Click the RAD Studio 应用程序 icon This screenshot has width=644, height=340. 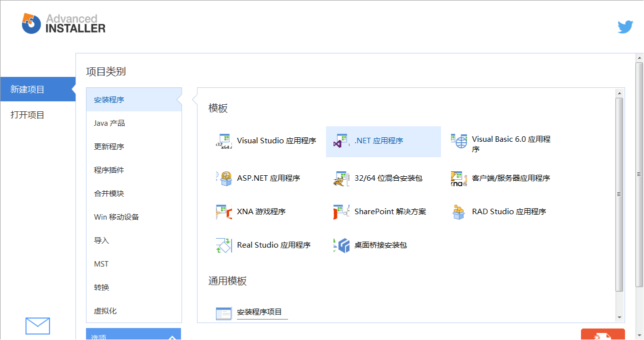click(x=459, y=212)
